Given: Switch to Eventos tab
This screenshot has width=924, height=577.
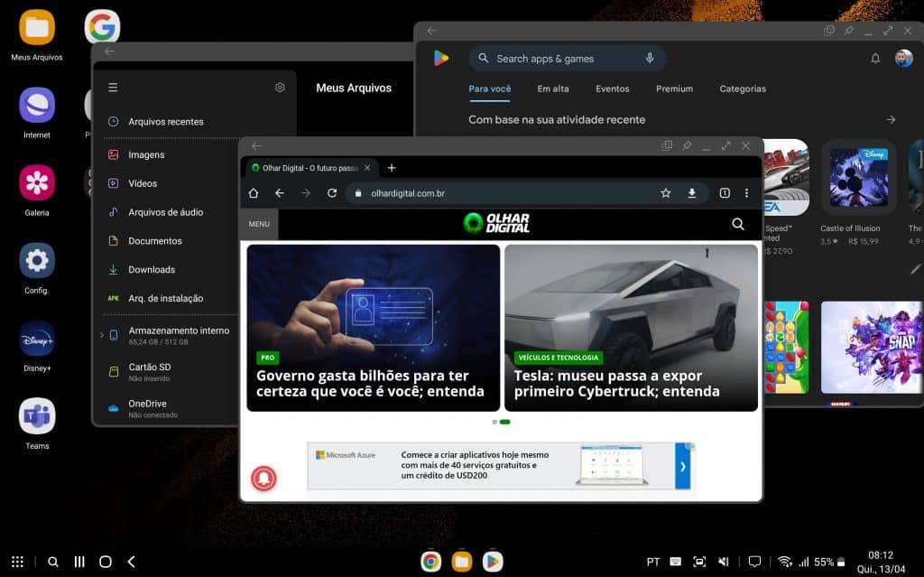Looking at the screenshot, I should click(x=613, y=89).
